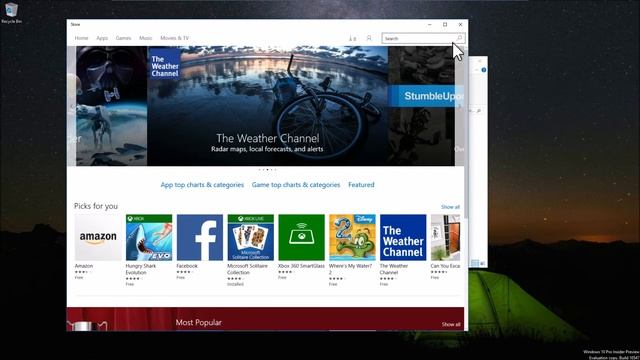Click the 'Amazon' app name text
This screenshot has height=360, width=640.
(x=84, y=266)
